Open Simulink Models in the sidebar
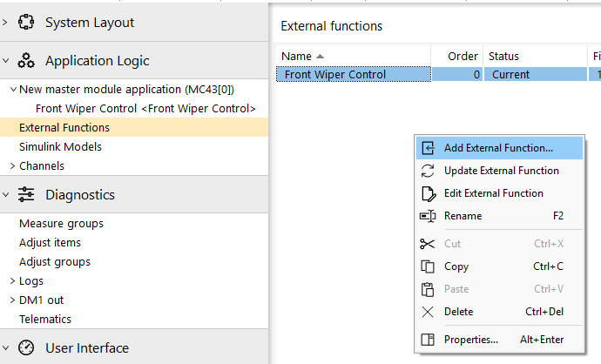 tap(60, 147)
